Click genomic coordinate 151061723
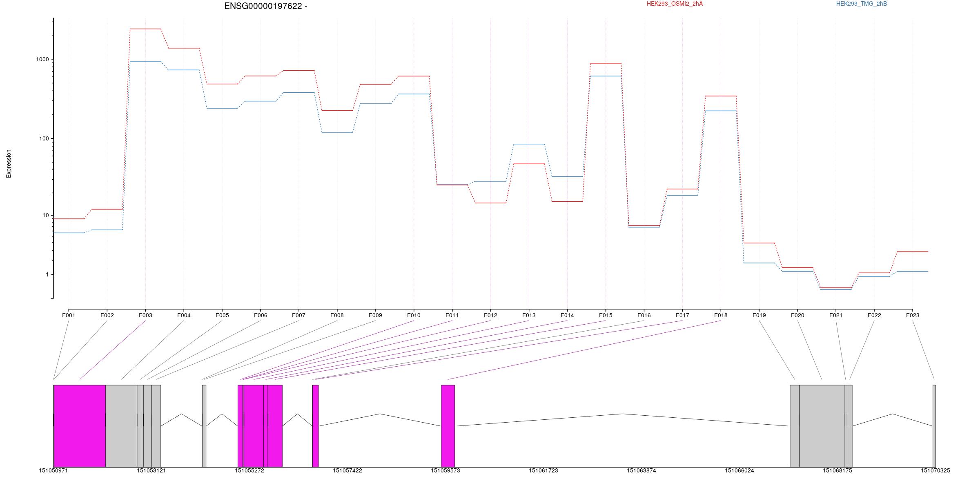 [543, 471]
